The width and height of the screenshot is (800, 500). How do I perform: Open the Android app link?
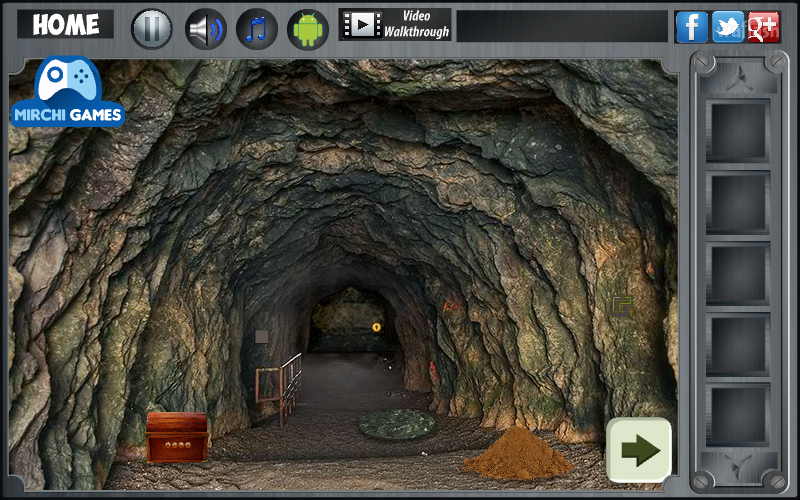308,29
